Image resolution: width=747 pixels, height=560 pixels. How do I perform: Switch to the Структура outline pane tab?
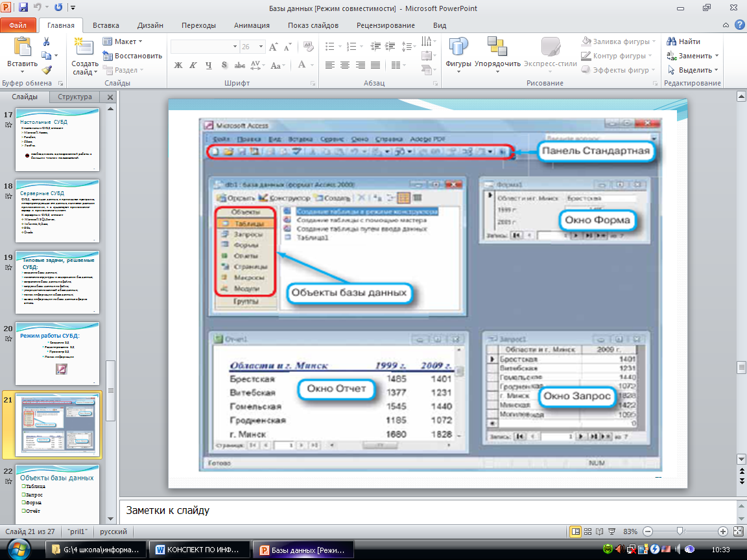click(x=75, y=97)
